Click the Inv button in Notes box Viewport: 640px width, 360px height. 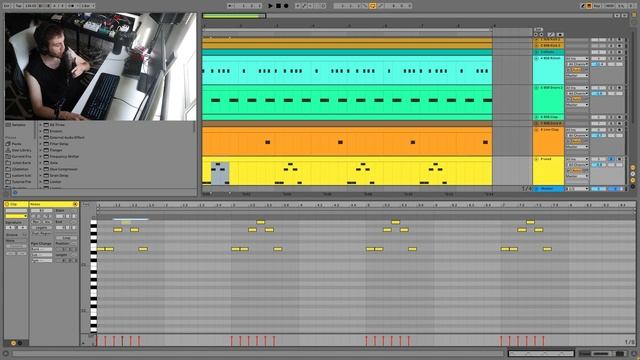[x=47, y=222]
